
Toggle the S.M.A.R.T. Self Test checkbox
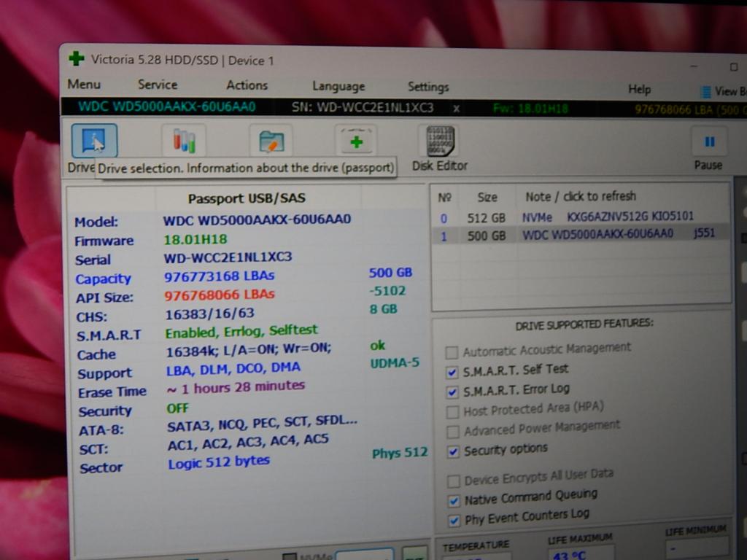(x=453, y=372)
